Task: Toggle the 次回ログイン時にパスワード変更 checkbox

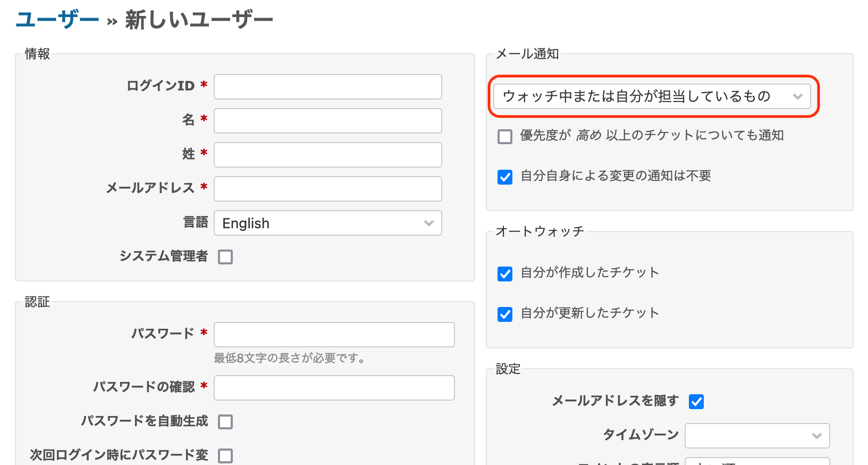Action: (225, 456)
